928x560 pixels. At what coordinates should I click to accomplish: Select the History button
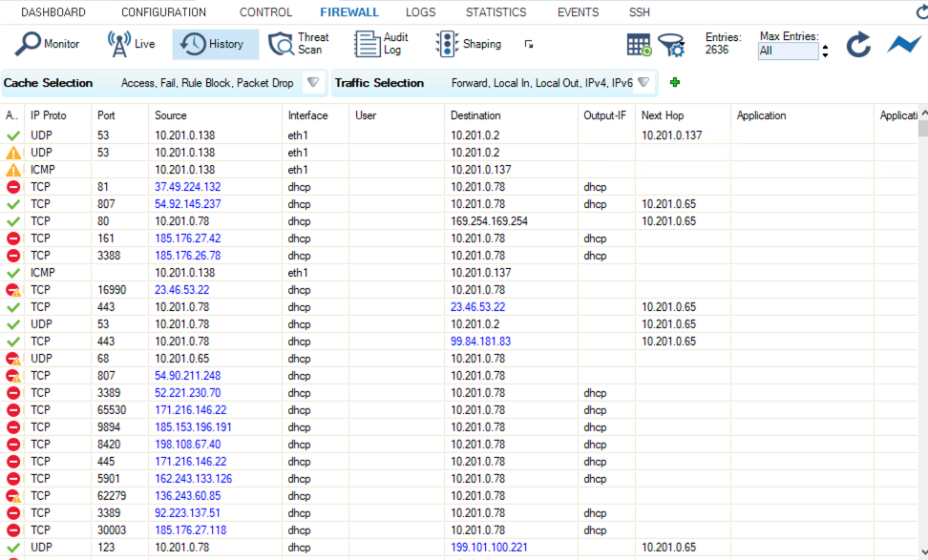212,44
